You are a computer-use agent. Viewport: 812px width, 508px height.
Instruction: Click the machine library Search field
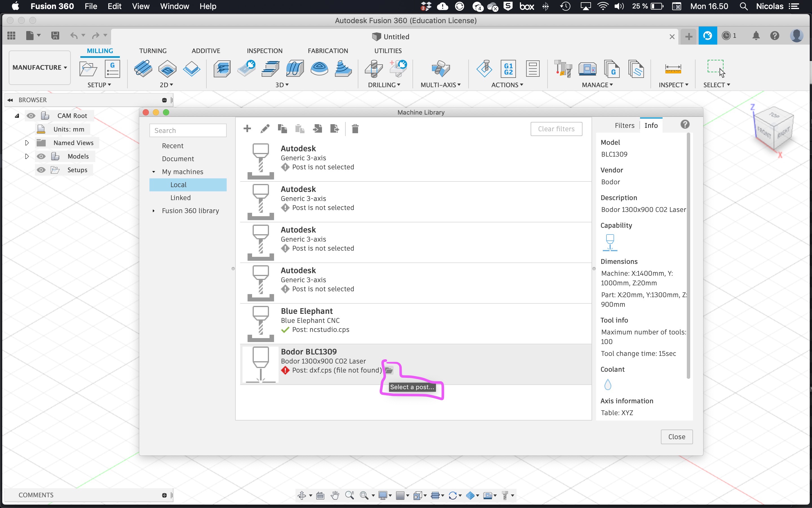click(188, 130)
